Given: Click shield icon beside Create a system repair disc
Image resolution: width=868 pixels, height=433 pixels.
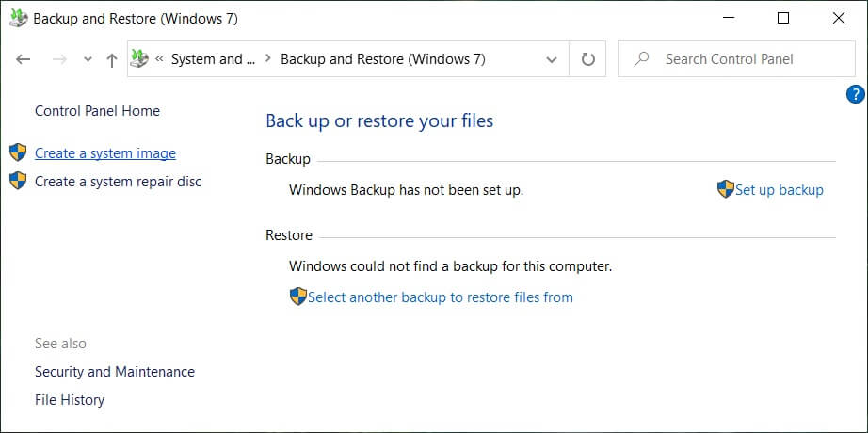Looking at the screenshot, I should pyautogui.click(x=18, y=181).
